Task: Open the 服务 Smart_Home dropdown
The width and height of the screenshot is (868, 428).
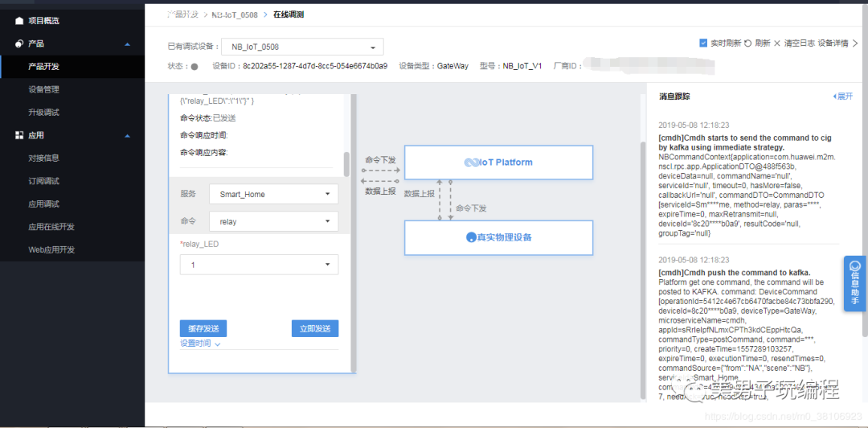Action: tap(273, 194)
